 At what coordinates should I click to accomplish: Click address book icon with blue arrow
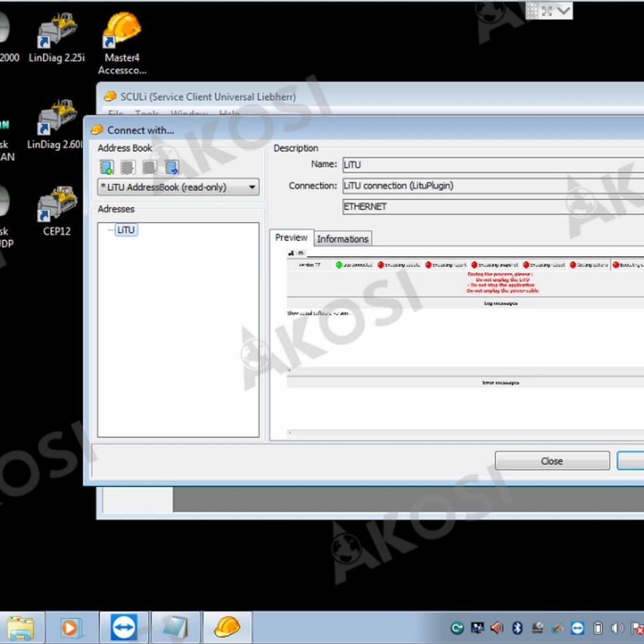pos(171,167)
